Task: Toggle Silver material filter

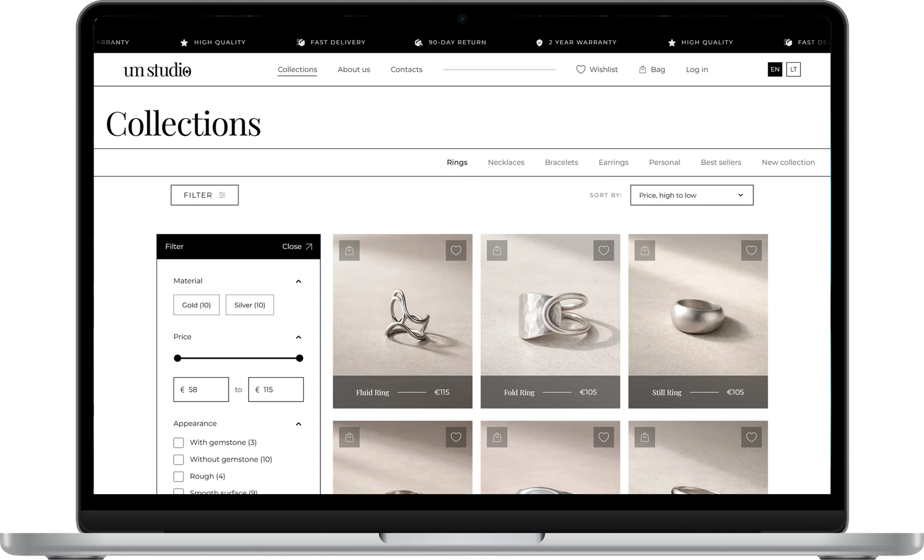Action: pos(249,305)
